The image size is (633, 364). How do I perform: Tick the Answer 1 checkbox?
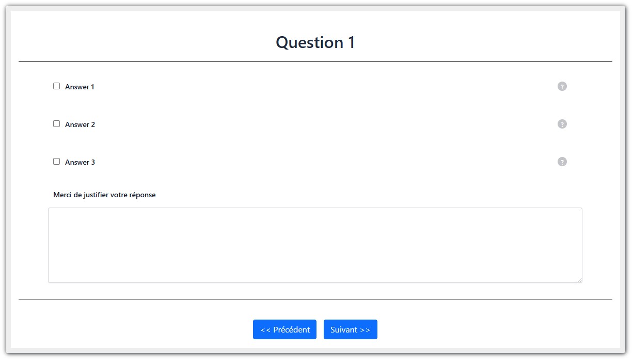[x=57, y=86]
